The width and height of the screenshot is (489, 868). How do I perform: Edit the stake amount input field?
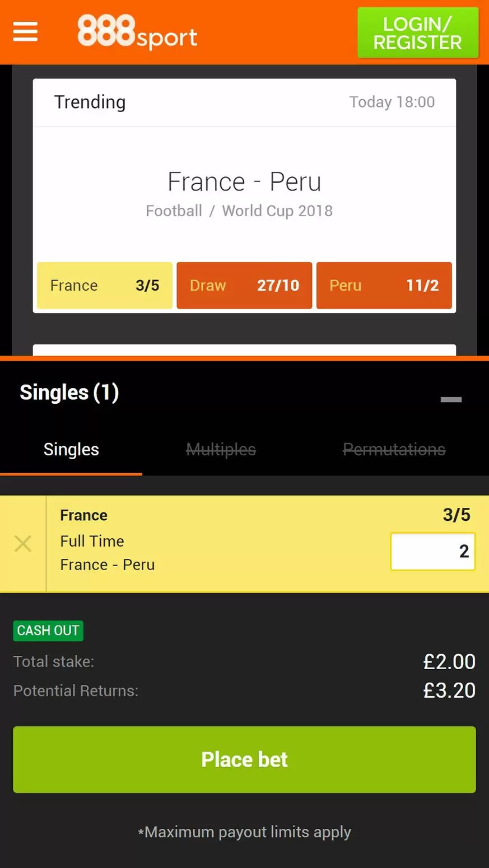tap(433, 552)
